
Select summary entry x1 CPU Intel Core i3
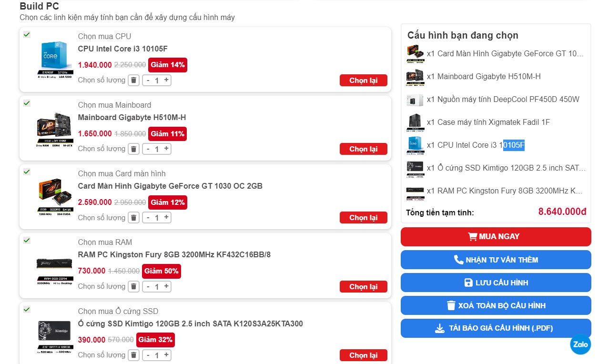click(476, 145)
